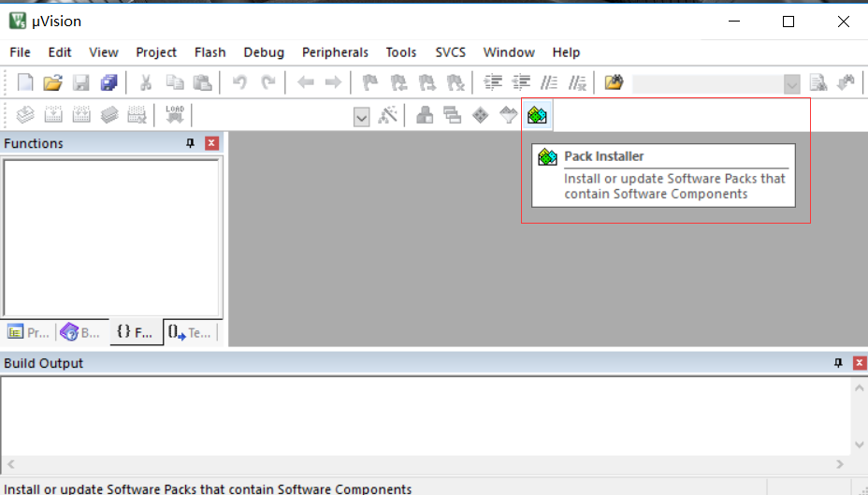Open the Peripherals menu
868x495 pixels.
click(x=335, y=52)
